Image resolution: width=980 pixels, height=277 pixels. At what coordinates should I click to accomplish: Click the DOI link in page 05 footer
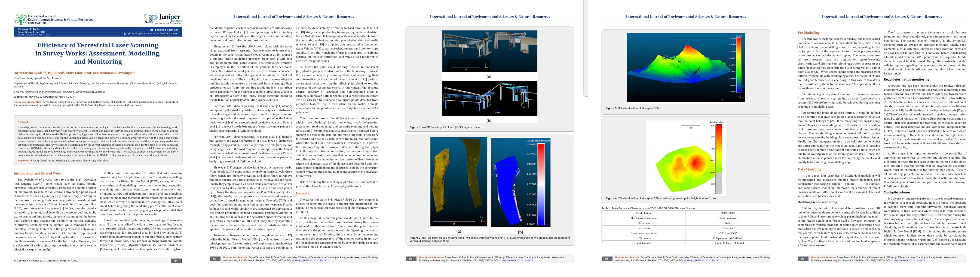tap(907, 261)
